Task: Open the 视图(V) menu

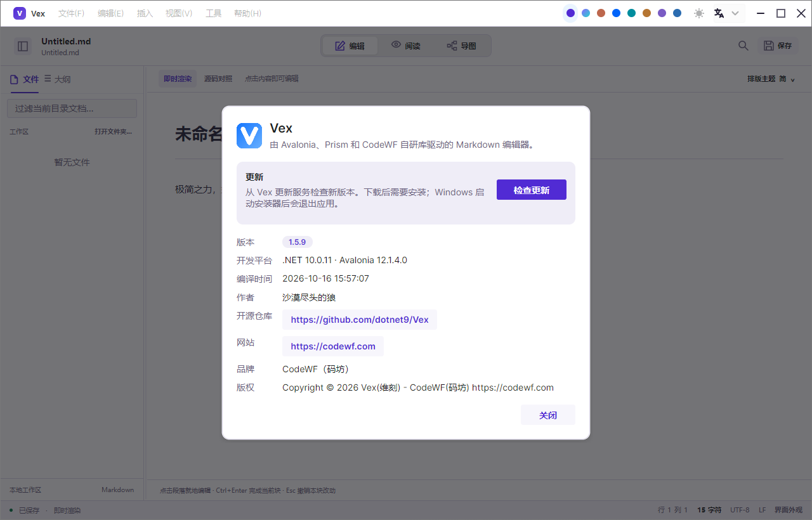Action: point(179,13)
